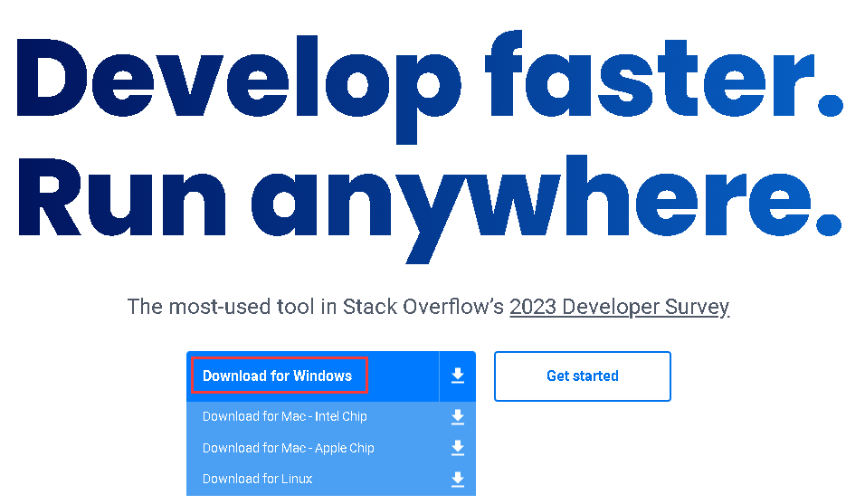Click download icon in Linux row

click(x=457, y=480)
